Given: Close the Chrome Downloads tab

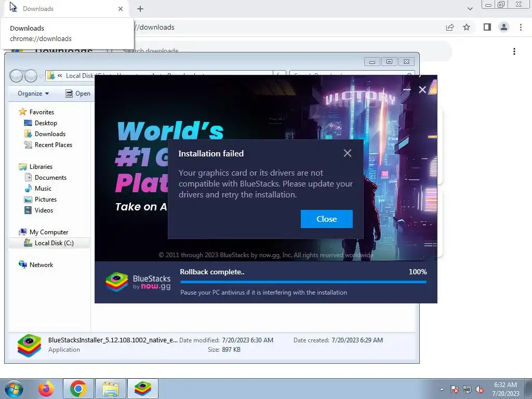Looking at the screenshot, I should [x=121, y=9].
